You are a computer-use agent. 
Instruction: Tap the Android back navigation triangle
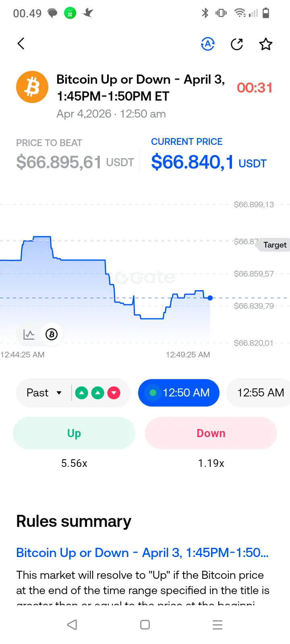tap(72, 625)
